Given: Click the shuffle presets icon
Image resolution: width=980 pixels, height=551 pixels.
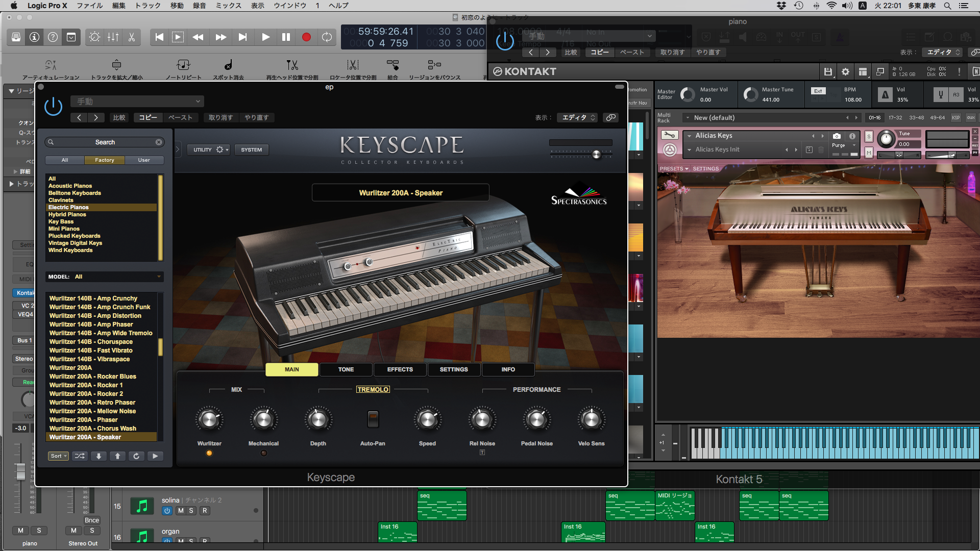Looking at the screenshot, I should pos(80,456).
